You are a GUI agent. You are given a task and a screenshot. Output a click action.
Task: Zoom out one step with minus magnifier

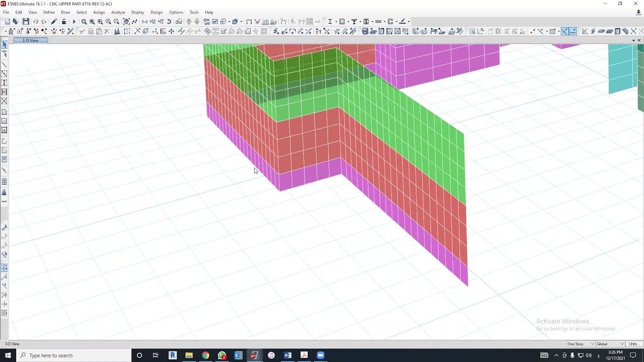tap(116, 22)
